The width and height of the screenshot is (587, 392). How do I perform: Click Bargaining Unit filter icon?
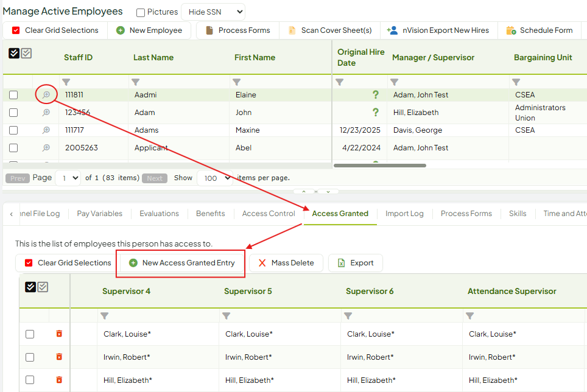516,82
